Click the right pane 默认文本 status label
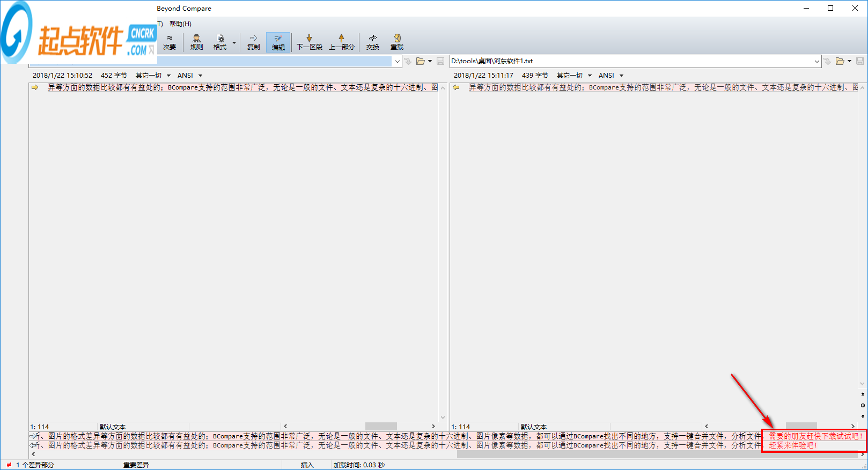Image resolution: width=868 pixels, height=470 pixels. [534, 427]
